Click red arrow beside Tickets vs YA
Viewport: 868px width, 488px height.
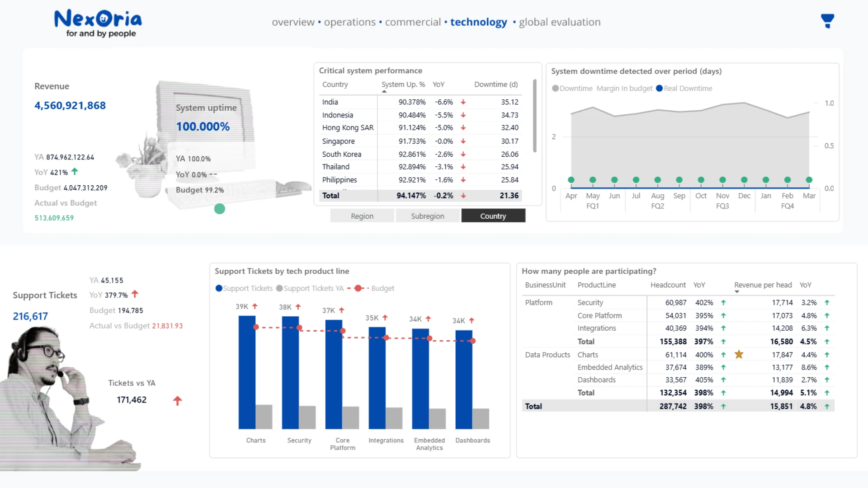pos(177,400)
